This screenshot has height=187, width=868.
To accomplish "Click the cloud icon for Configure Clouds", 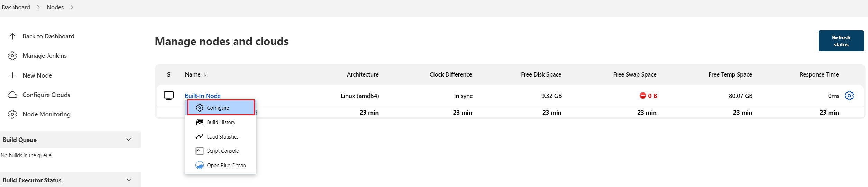I will point(12,95).
